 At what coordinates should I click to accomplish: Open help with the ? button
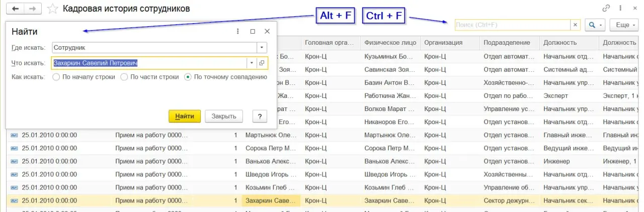coord(260,116)
